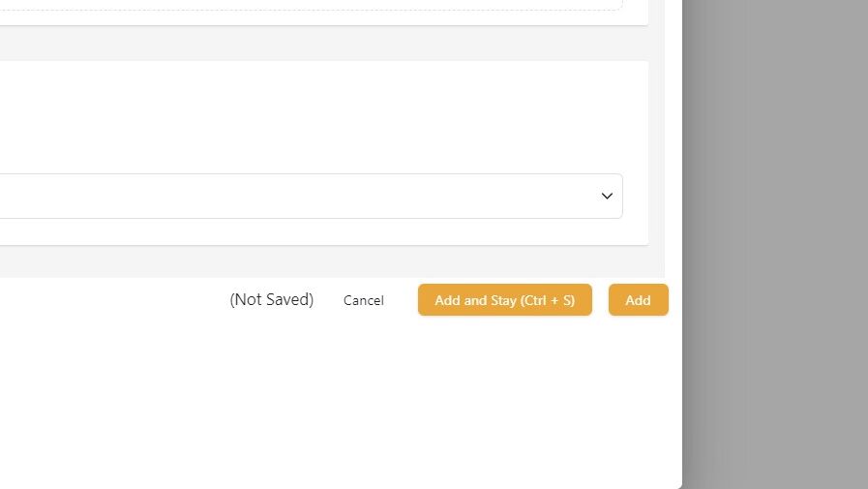Click inside the dashed-border box at the top
The image size is (868, 489).
click(x=312, y=5)
